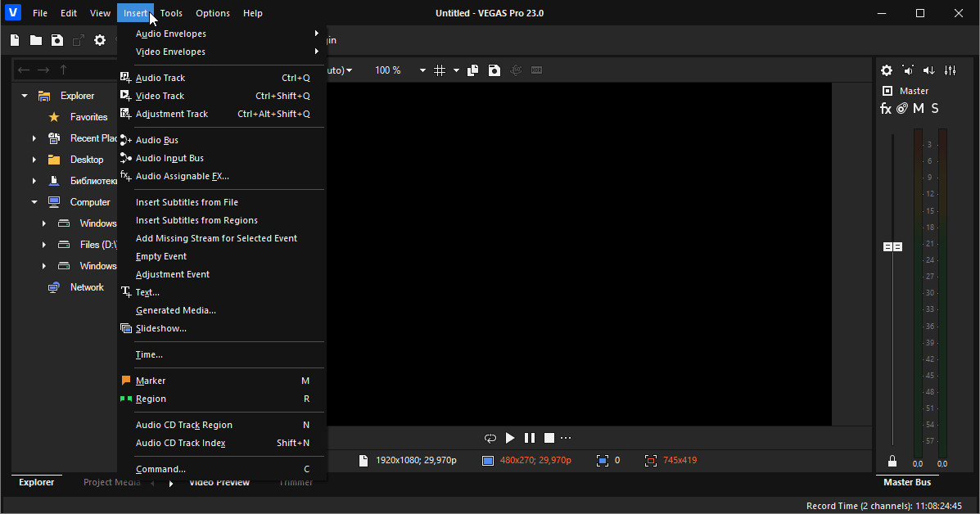Start playback with the Play button
Image resolution: width=980 pixels, height=514 pixels.
point(510,438)
